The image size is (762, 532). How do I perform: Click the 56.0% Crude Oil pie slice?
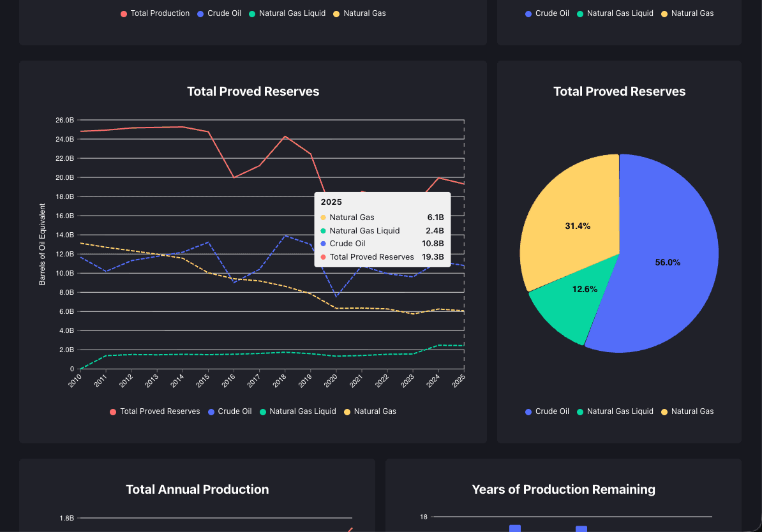(668, 262)
